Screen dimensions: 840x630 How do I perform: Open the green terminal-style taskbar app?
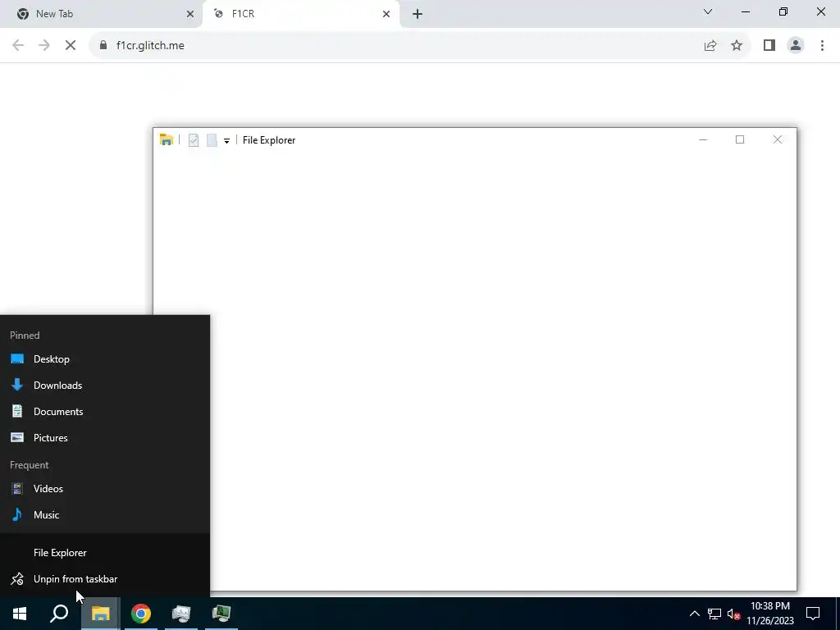[x=221, y=614]
